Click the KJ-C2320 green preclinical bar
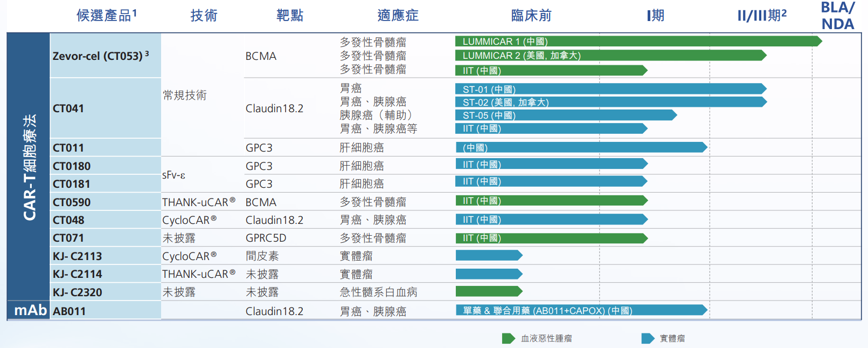This screenshot has width=868, height=348. [x=488, y=291]
